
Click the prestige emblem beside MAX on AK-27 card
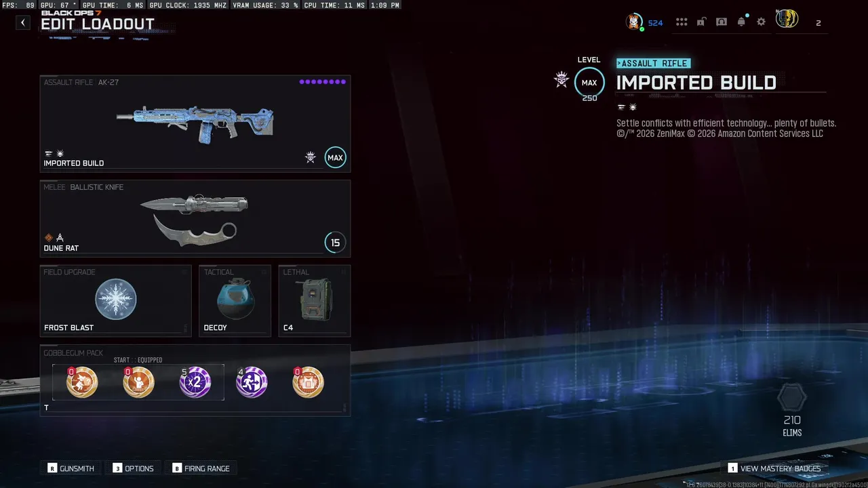[311, 158]
